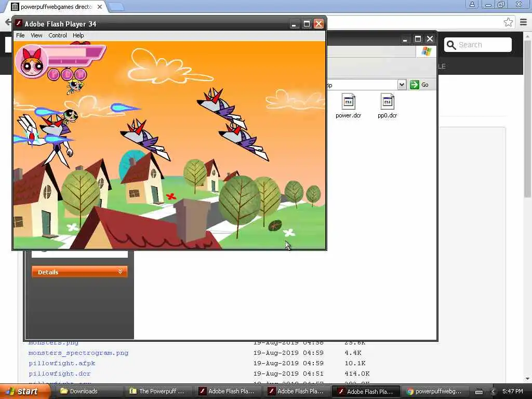Image resolution: width=532 pixels, height=399 pixels.
Task: Click the browser page vertical scrollbar
Action: pos(527,118)
